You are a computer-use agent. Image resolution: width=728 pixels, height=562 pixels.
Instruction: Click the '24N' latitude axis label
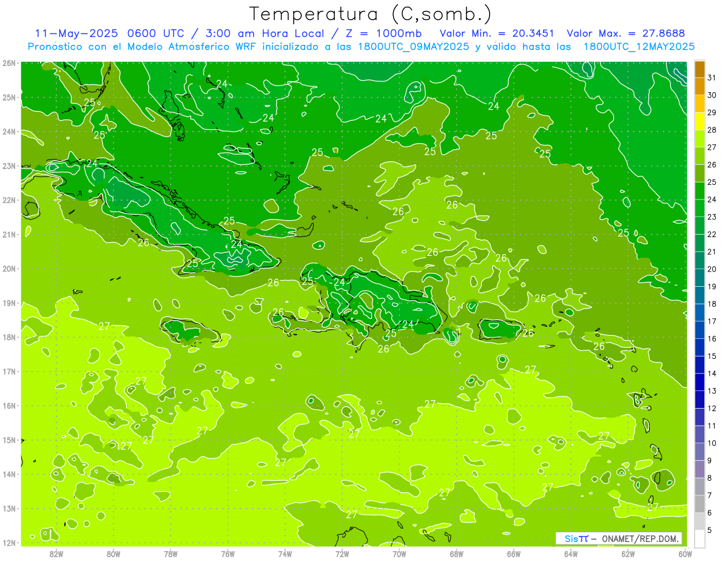(x=9, y=132)
